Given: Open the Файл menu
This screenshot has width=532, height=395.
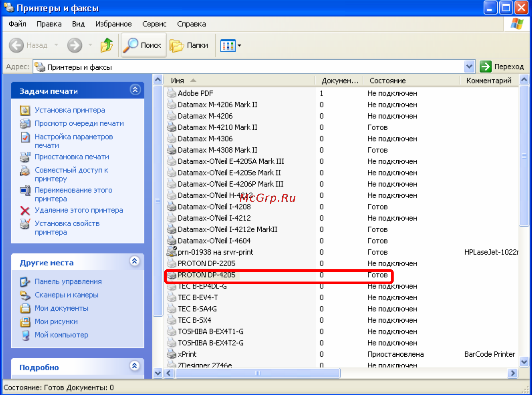Looking at the screenshot, I should (x=17, y=24).
